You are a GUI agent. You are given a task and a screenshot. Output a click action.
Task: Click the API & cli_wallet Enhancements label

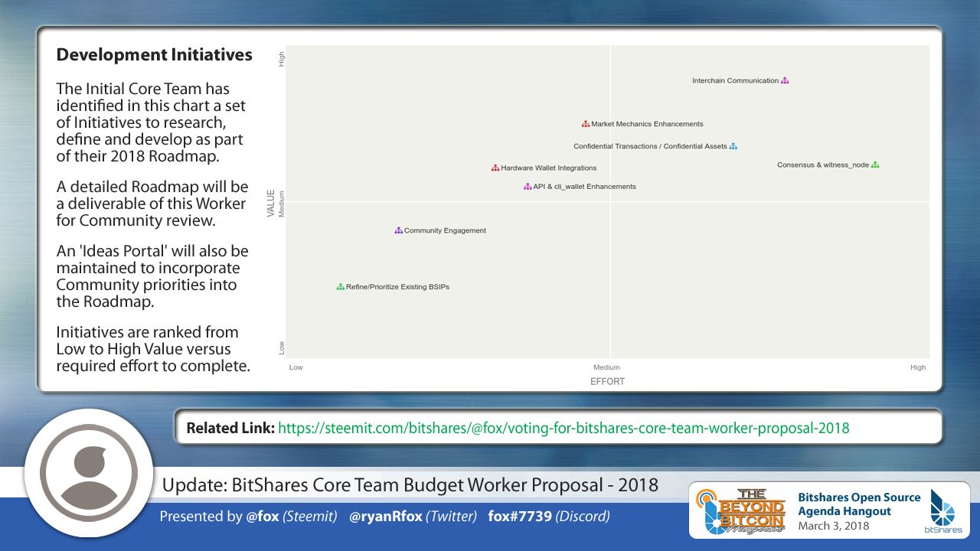click(584, 187)
